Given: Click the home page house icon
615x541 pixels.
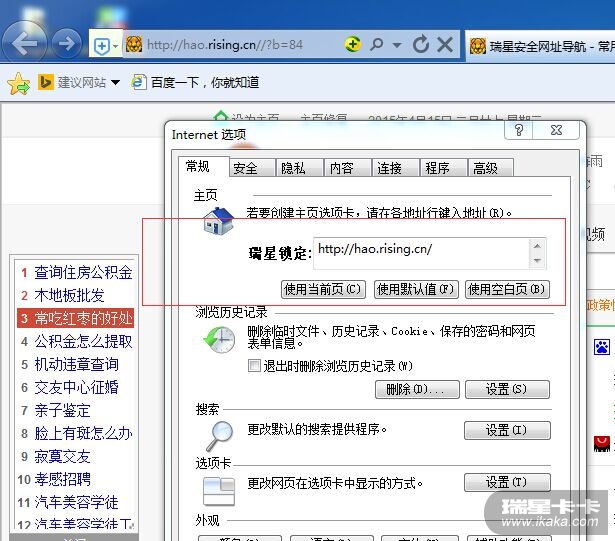Looking at the screenshot, I should pos(218,221).
